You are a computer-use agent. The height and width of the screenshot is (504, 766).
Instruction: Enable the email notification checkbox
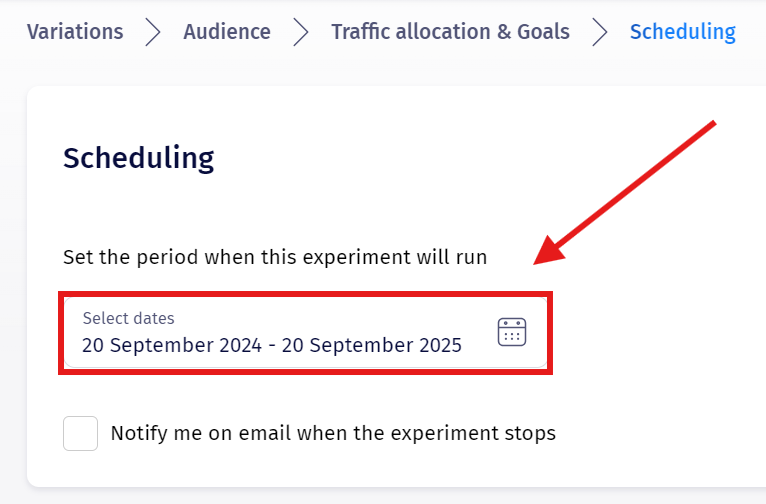pyautogui.click(x=80, y=434)
